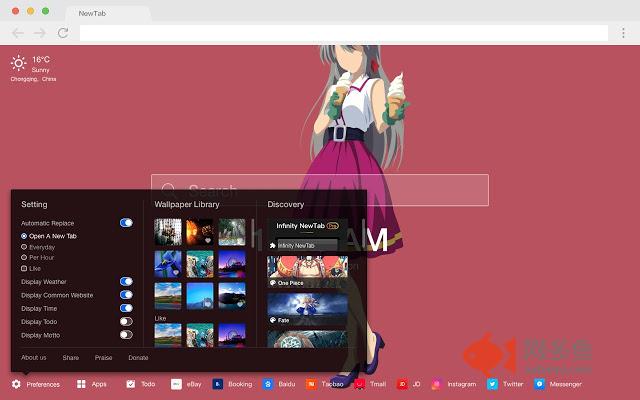This screenshot has width=640, height=400.
Task: Select the One Piece wallpaper collection
Action: click(x=308, y=272)
